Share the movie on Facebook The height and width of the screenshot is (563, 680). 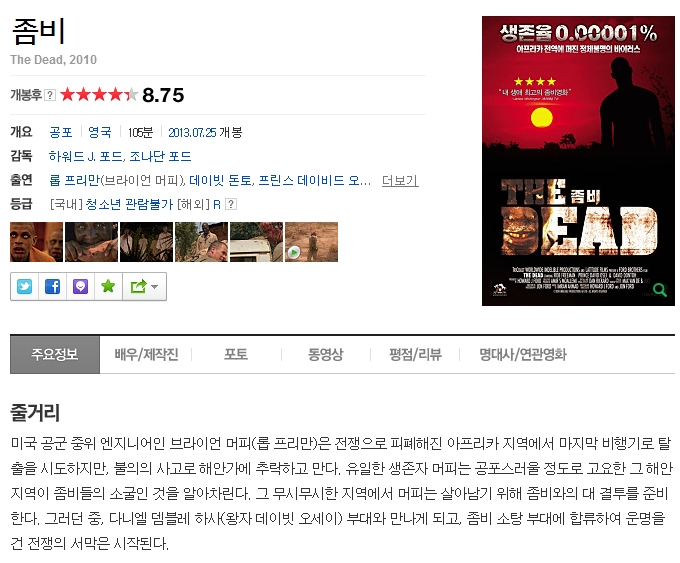[x=52, y=286]
